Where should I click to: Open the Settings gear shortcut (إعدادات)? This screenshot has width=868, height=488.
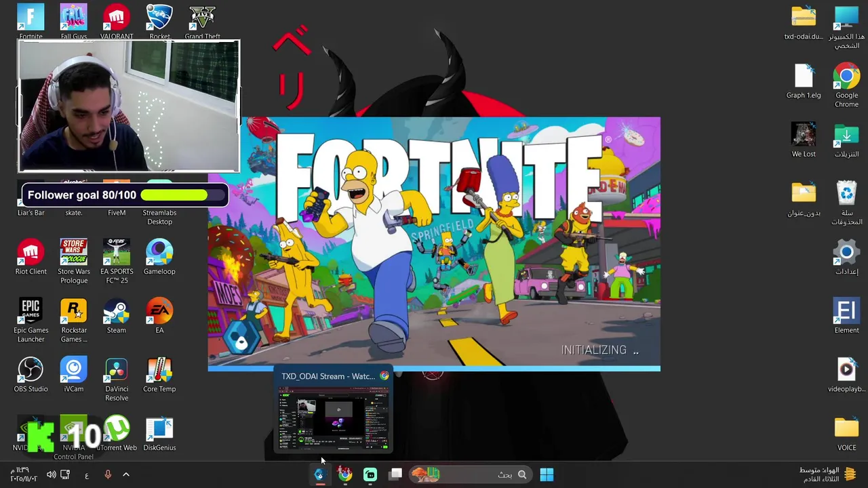click(x=846, y=257)
